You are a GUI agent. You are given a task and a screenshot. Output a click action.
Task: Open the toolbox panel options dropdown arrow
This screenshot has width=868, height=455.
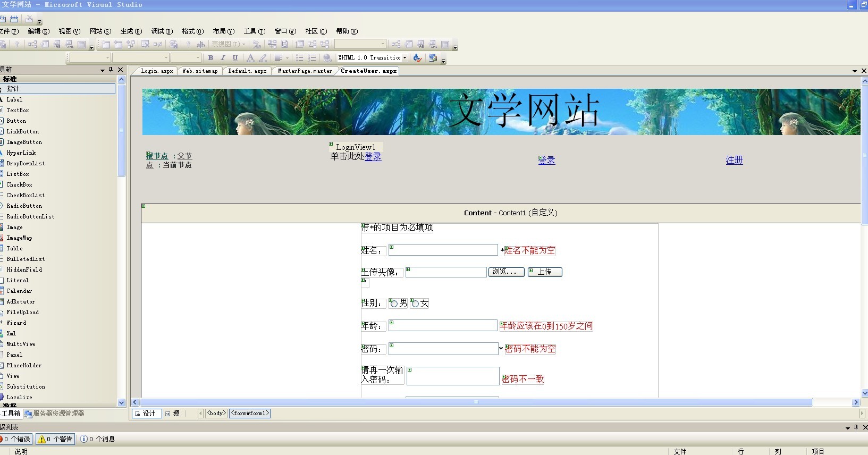coord(102,70)
